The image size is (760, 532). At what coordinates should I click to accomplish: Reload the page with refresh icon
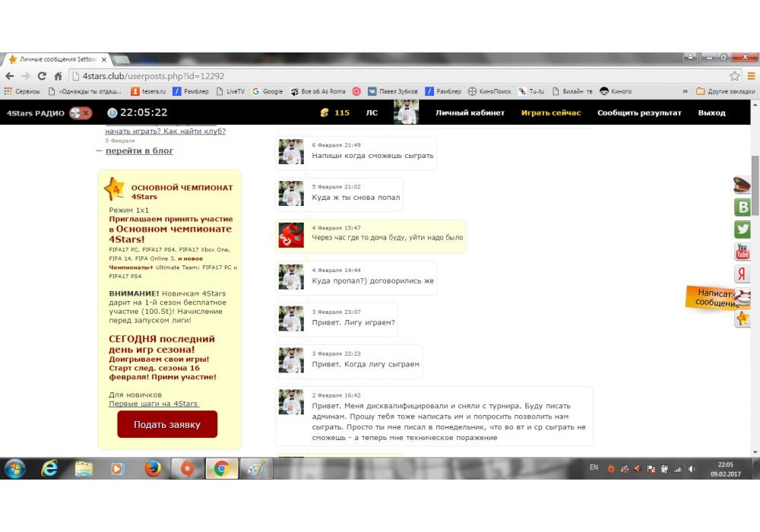click(42, 76)
